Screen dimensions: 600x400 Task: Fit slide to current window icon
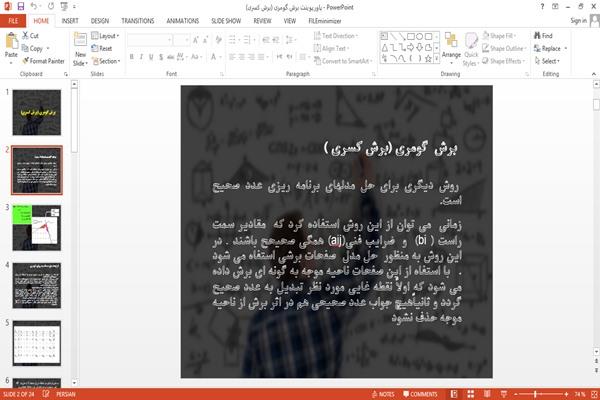[x=594, y=394]
